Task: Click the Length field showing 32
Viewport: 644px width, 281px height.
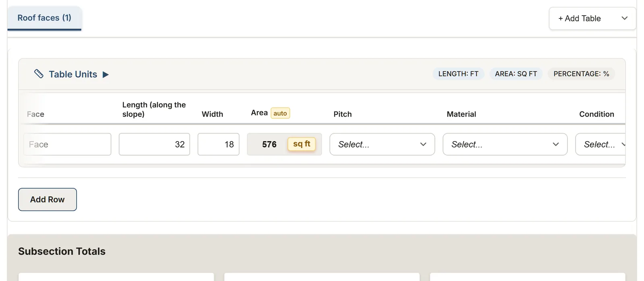Action: click(x=154, y=144)
